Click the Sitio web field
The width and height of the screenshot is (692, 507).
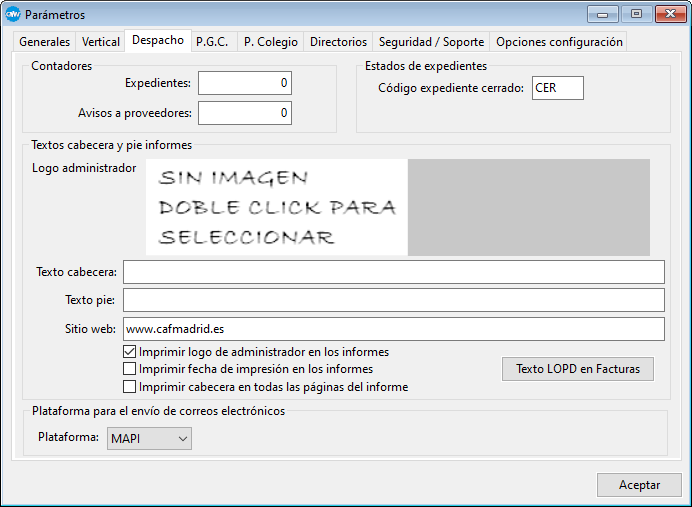(394, 328)
